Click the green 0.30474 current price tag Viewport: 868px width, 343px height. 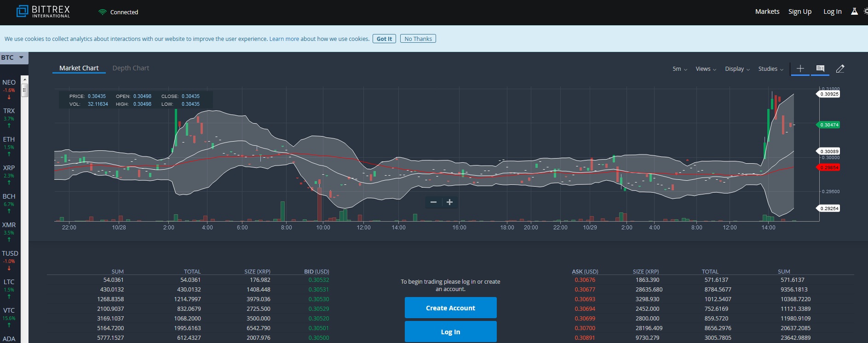[x=829, y=125]
